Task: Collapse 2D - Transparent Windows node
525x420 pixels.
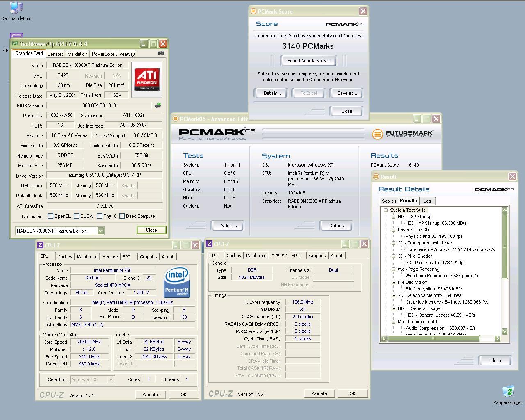Action: tap(393, 243)
